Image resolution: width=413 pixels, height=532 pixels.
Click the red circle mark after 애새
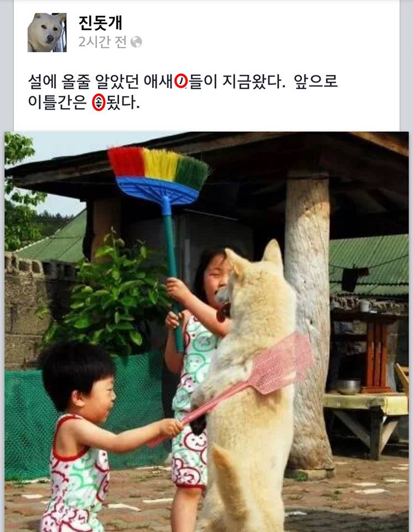tap(181, 81)
